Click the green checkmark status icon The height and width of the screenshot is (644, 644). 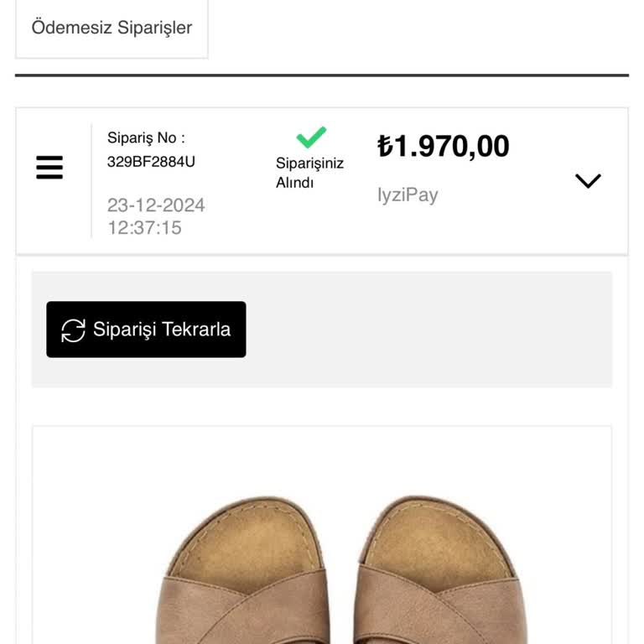tap(311, 137)
